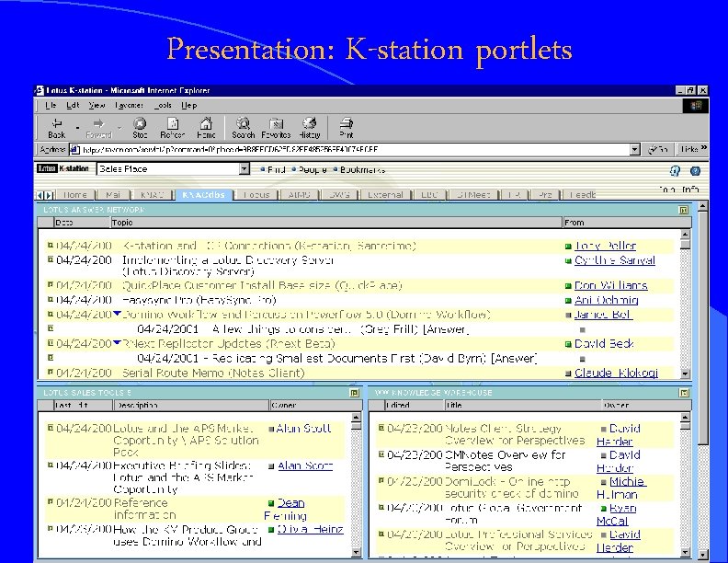Open the History toolbar icon
The height and width of the screenshot is (563, 728).
pyautogui.click(x=309, y=128)
